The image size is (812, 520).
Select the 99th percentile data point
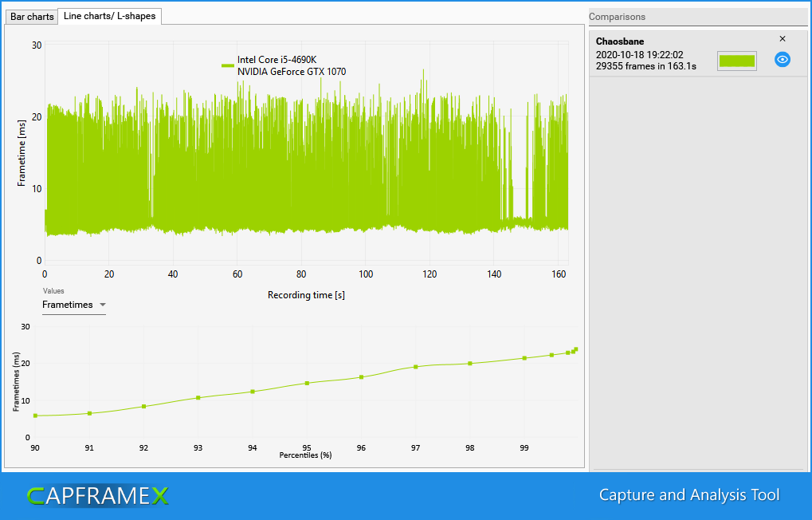pyautogui.click(x=524, y=358)
